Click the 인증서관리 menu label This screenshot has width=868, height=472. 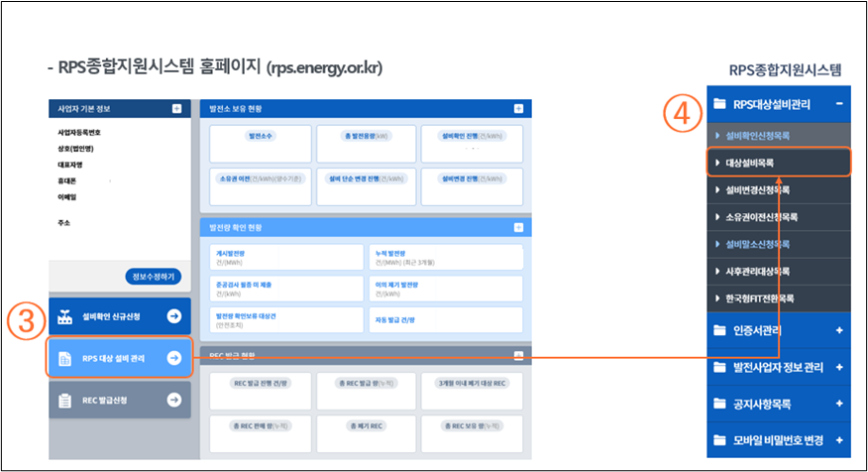pos(757,330)
